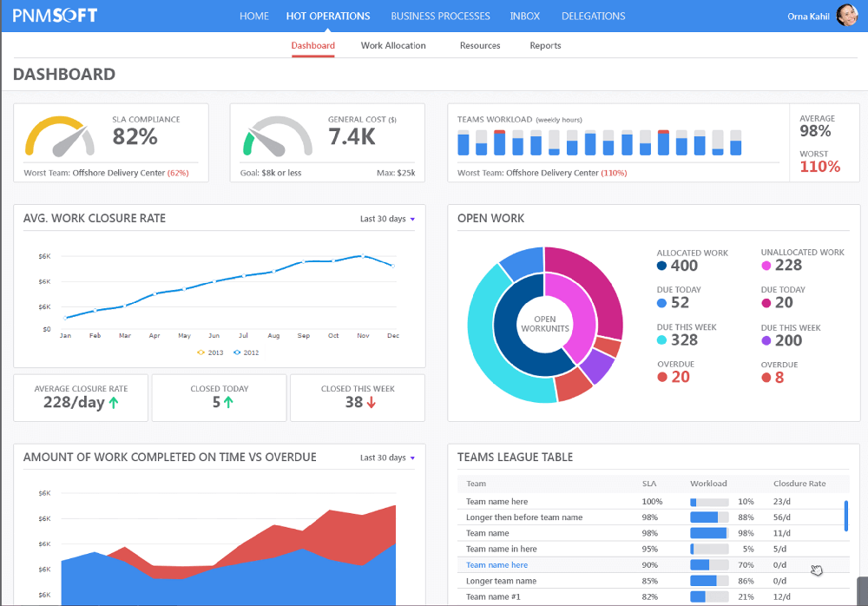
Task: Click workload progress bar showing 88%
Action: (x=708, y=517)
